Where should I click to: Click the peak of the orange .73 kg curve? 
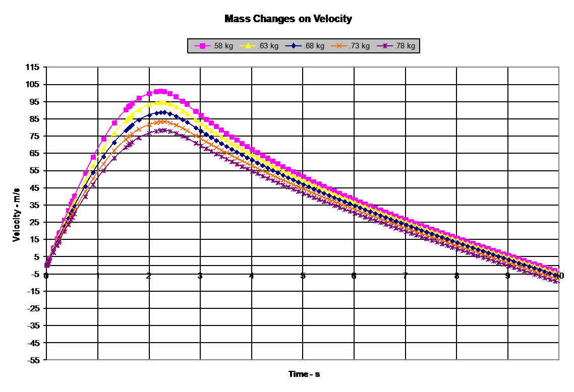(163, 122)
